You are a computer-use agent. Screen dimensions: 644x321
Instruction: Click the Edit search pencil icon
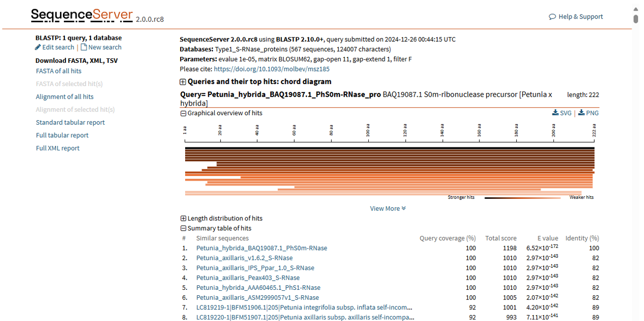(x=38, y=47)
